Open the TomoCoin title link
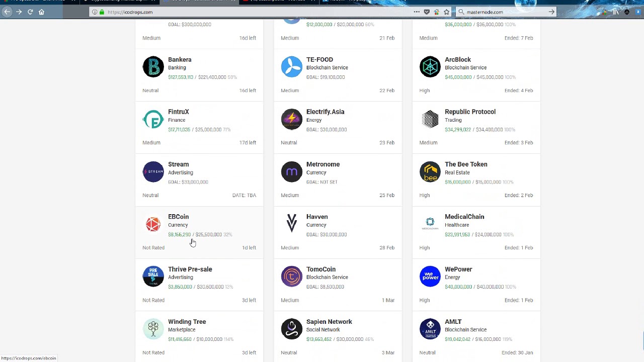Image resolution: width=644 pixels, height=362 pixels. 321,269
